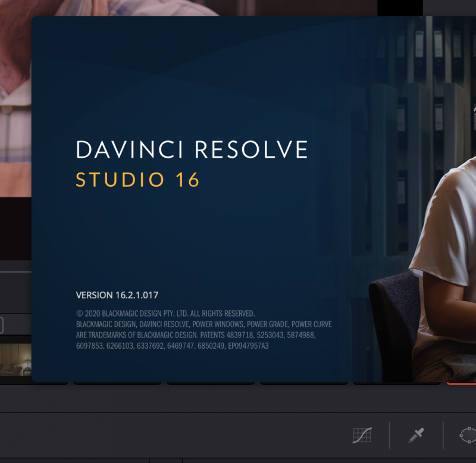Click the partially hidden button at left edge
The width and height of the screenshot is (476, 463).
click(x=1, y=326)
